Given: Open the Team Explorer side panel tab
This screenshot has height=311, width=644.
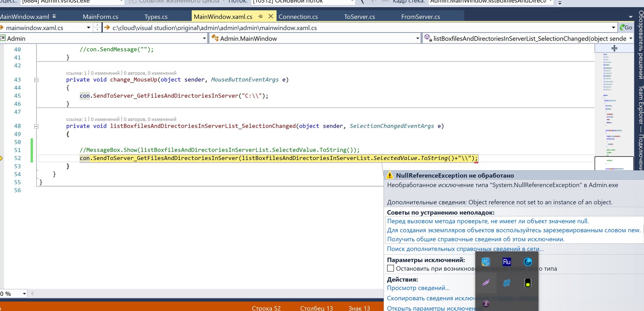Looking at the screenshot, I should (x=640, y=127).
